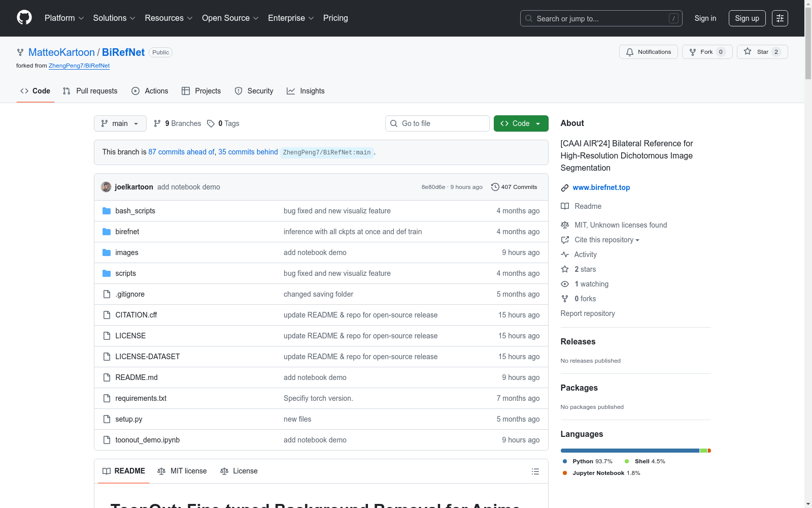Screen dimensions: 812x508
Task: Click the LICENSE-DATASET file icon
Action: coord(107,357)
